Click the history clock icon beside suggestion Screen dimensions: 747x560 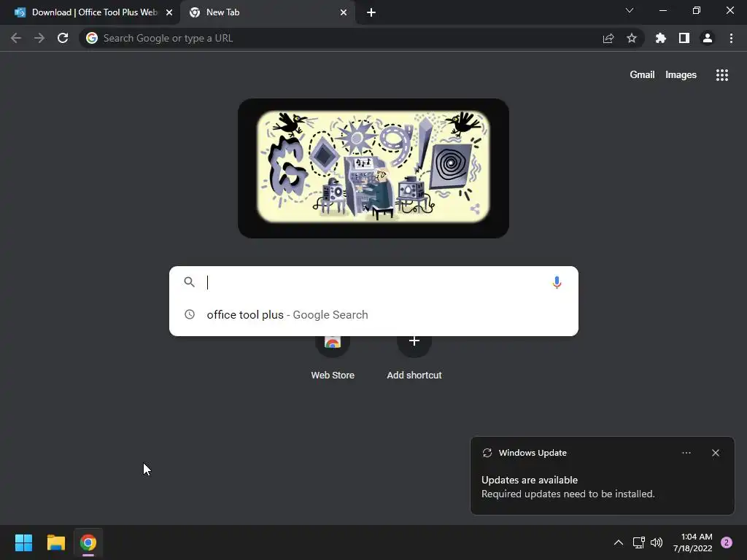click(190, 314)
